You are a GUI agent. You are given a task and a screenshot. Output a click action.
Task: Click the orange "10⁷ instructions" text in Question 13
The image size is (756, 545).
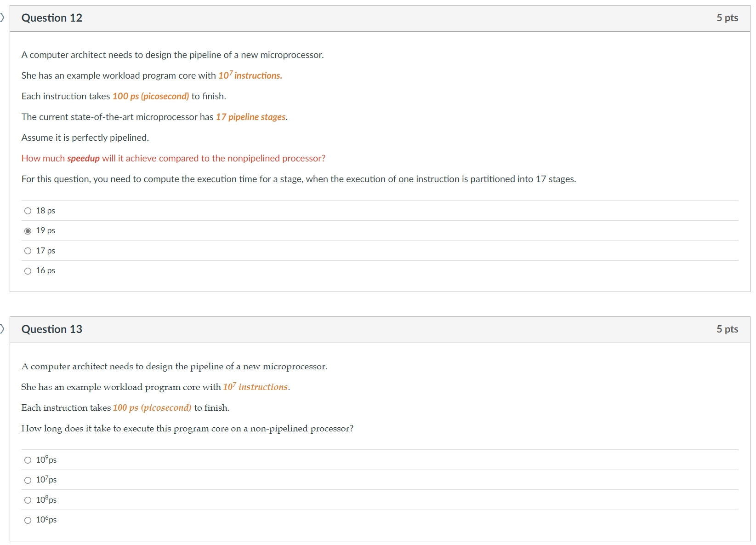(256, 386)
